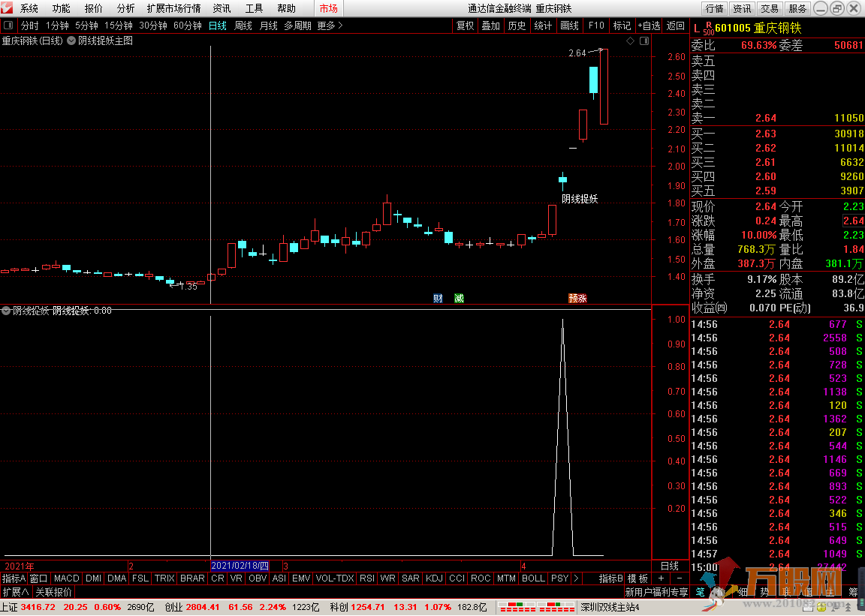Open the 指标A selector
Screen dimensions: 865x616
pos(14,578)
